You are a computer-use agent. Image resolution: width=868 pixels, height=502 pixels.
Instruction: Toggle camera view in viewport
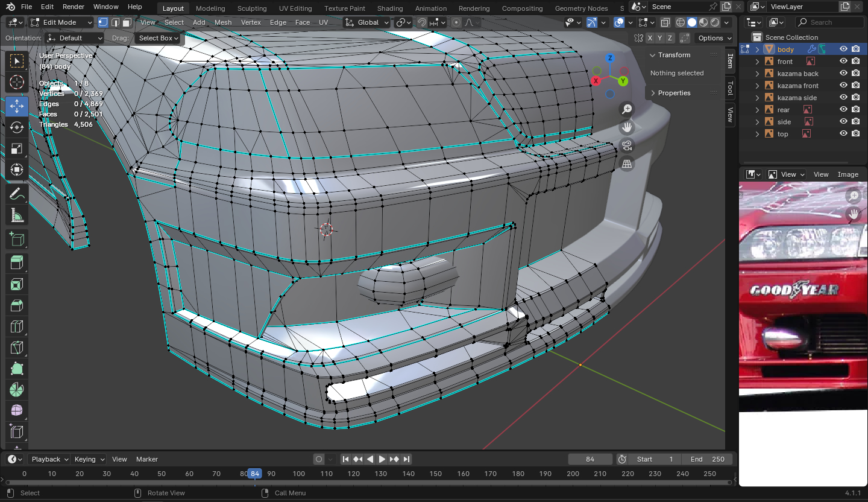pyautogui.click(x=627, y=145)
